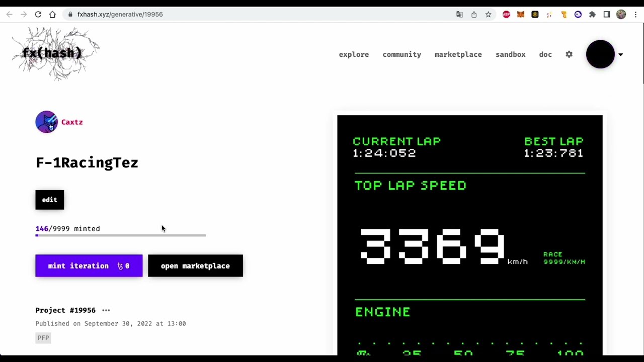Click the 3369 speed display in artwork
Screen dimensions: 644x362
[x=433, y=246]
